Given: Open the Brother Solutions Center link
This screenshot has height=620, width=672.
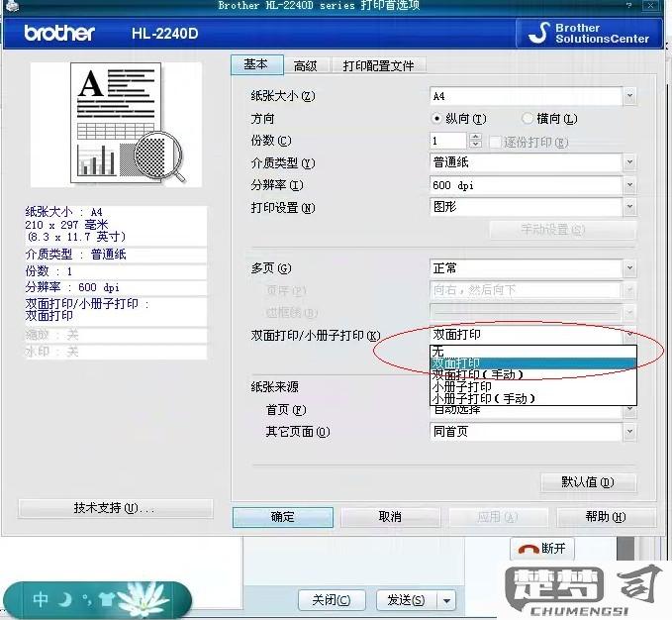Looking at the screenshot, I should coord(589,33).
